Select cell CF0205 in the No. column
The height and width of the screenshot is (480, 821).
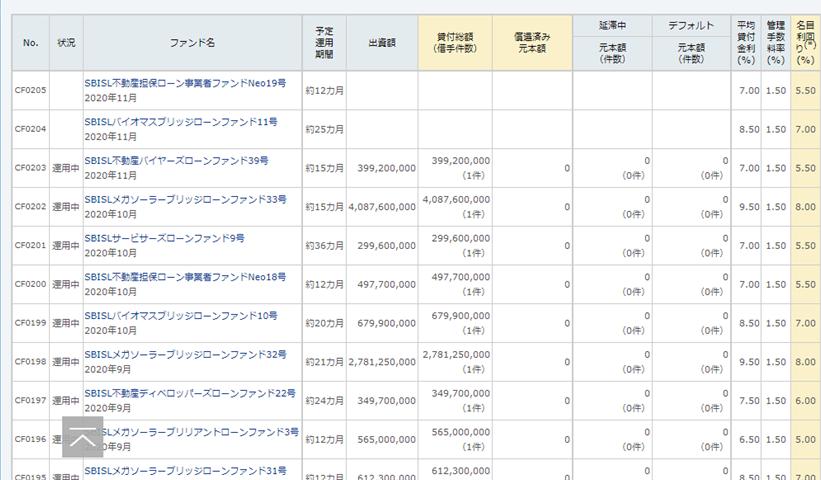click(x=31, y=90)
